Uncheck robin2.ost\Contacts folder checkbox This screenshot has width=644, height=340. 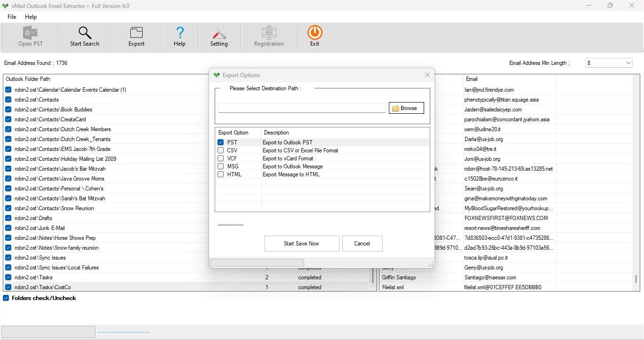8,100
